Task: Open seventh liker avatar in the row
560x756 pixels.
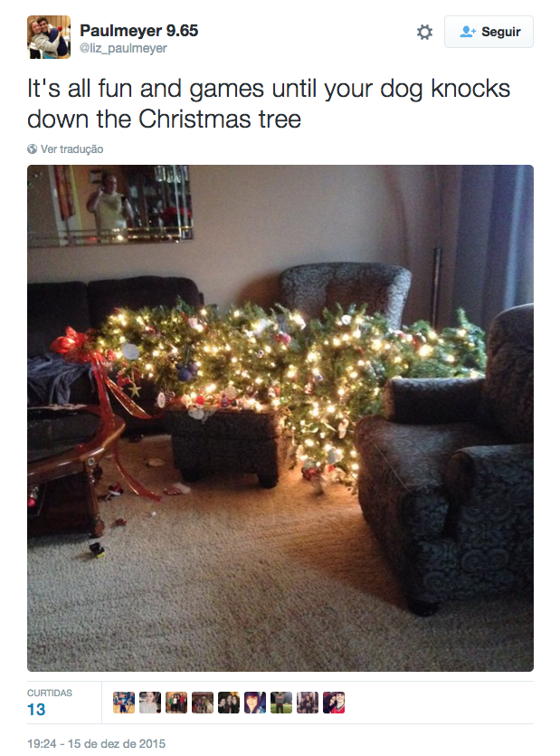Action: 281,703
